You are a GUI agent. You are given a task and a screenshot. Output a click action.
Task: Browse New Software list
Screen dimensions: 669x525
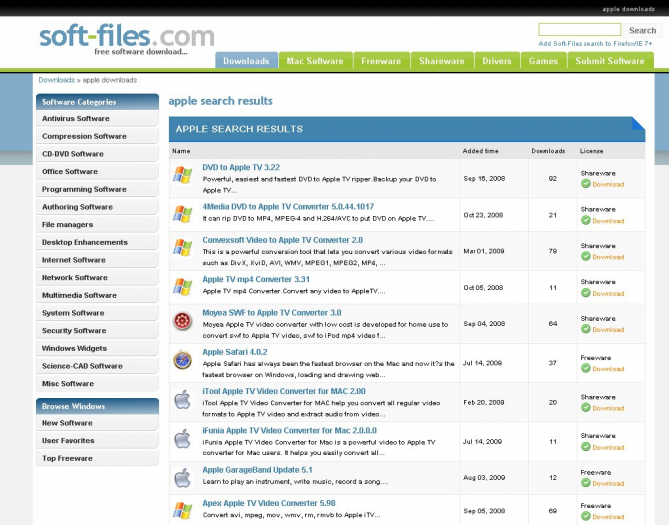[97, 423]
